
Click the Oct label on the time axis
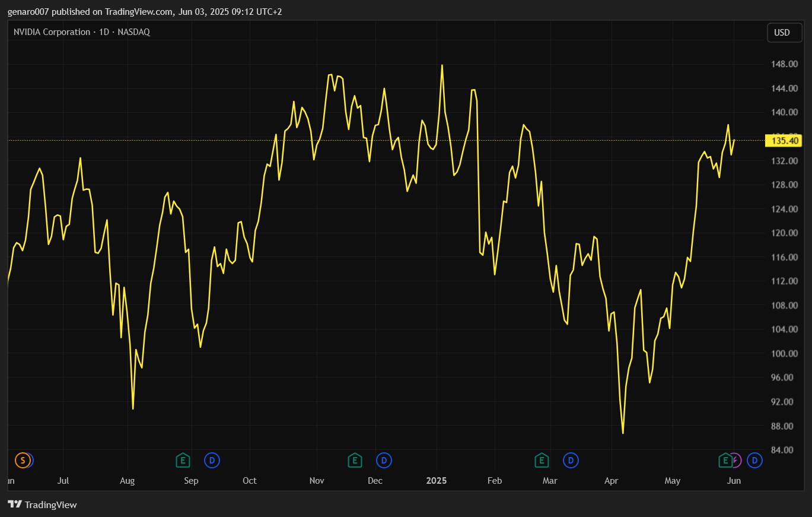point(250,481)
